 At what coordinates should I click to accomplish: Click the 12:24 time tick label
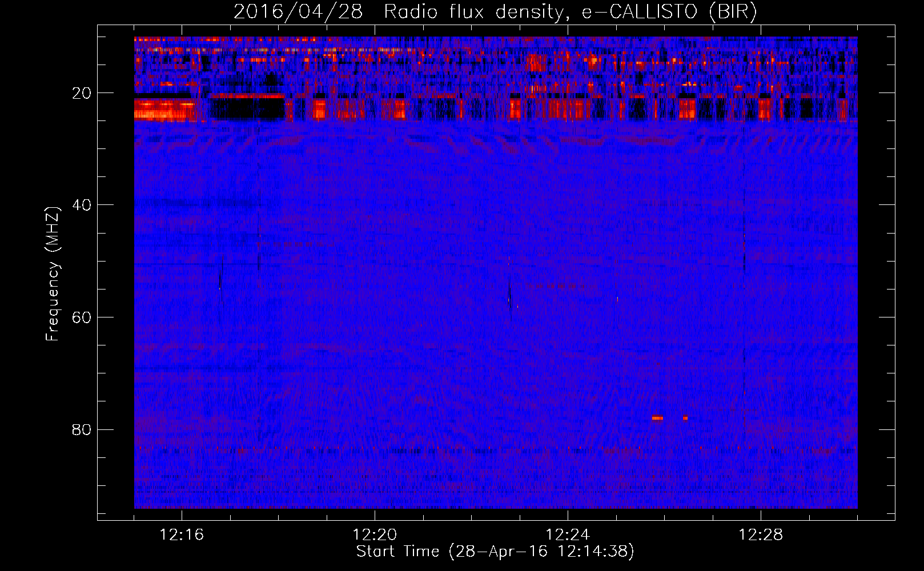pos(568,535)
